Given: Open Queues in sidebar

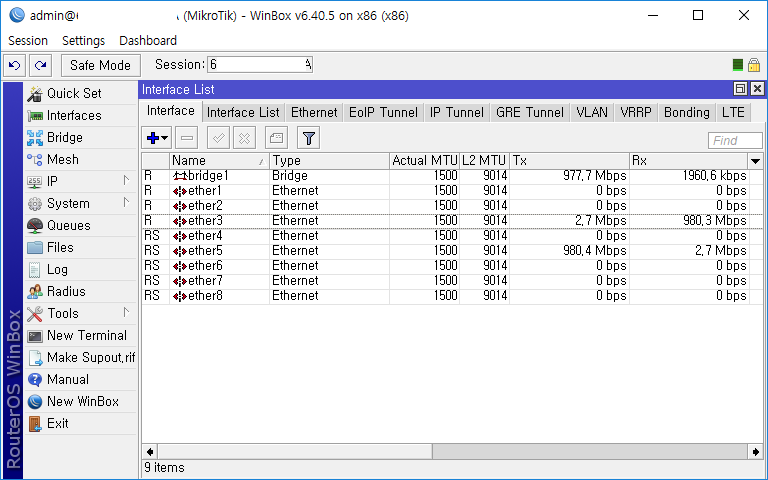Looking at the screenshot, I should coord(80,226).
